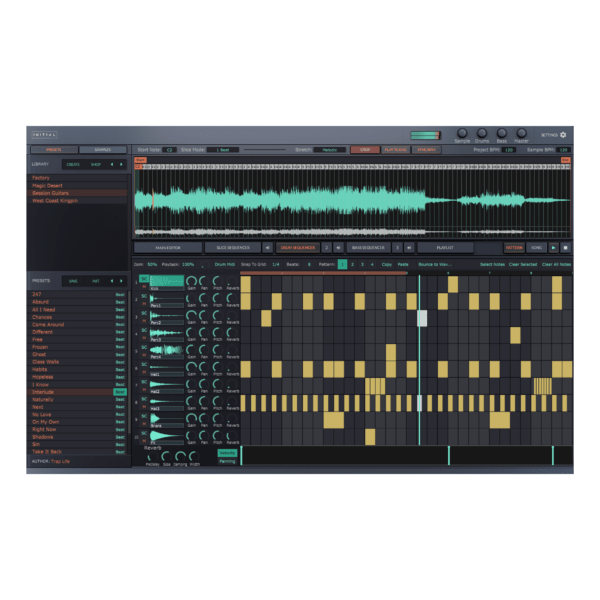
Task: Switch to Song mode
Action: (x=536, y=248)
